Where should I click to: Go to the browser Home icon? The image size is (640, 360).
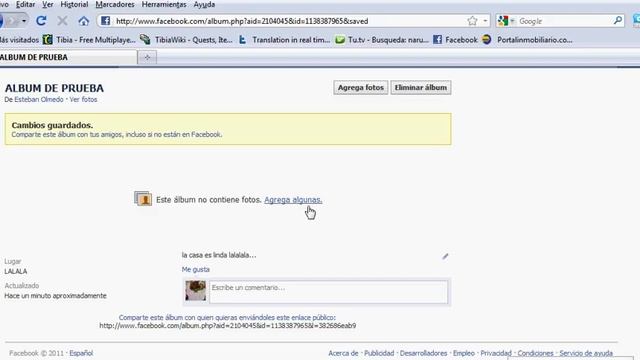click(x=84, y=21)
